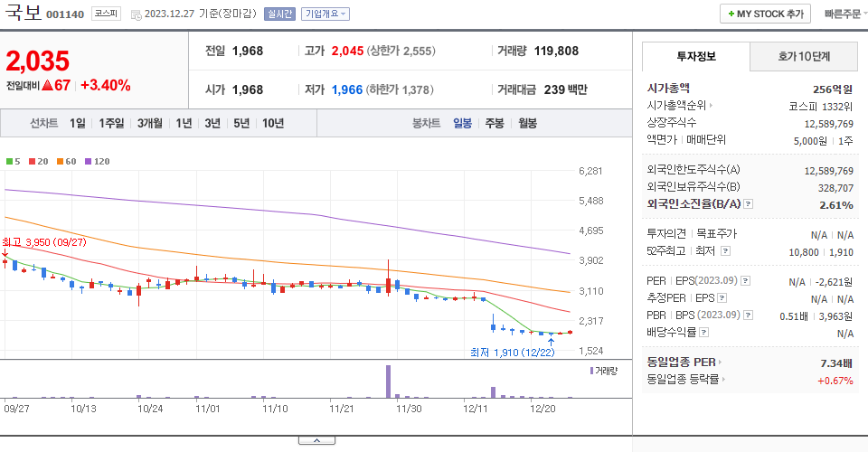
Task: Click the 봉차트 label
Action: tap(426, 123)
